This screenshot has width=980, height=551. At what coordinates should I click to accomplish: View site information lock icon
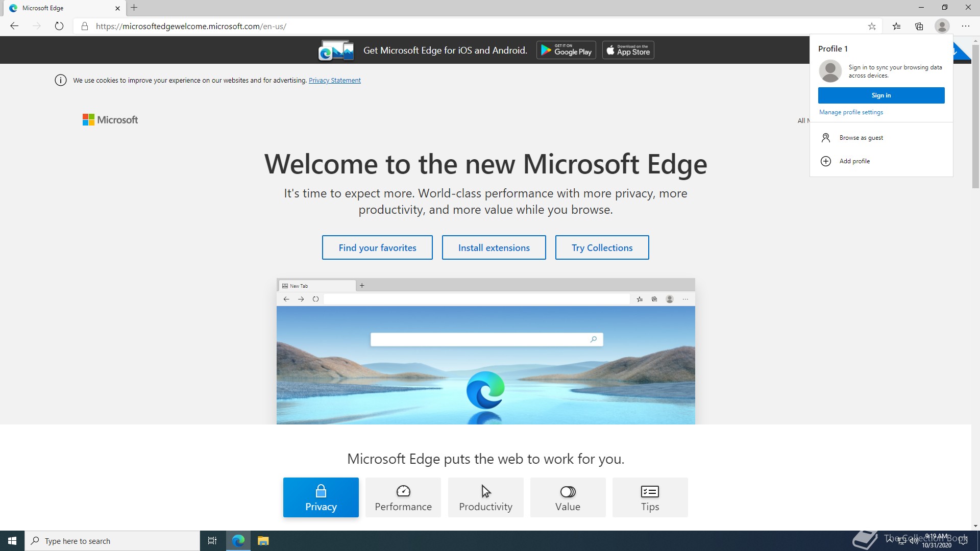pos(85,26)
